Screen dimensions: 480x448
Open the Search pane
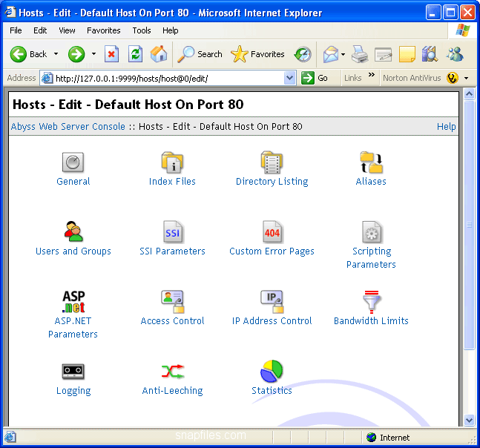pos(200,54)
